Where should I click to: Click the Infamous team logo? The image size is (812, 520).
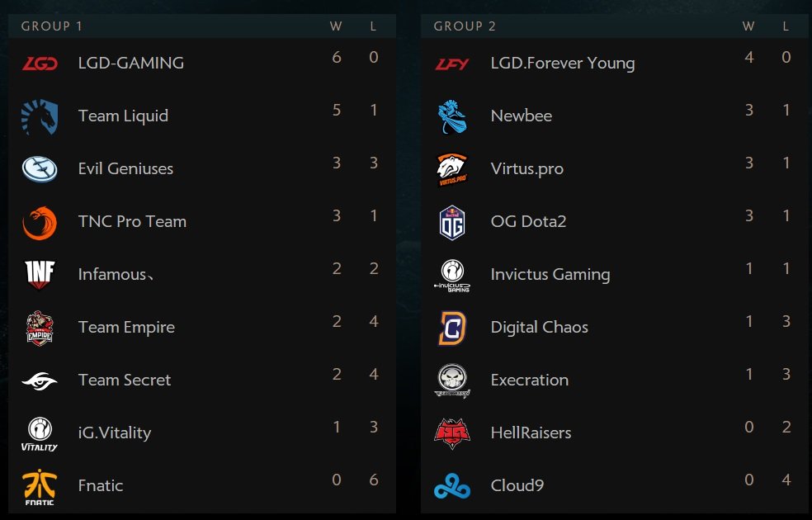pos(40,275)
